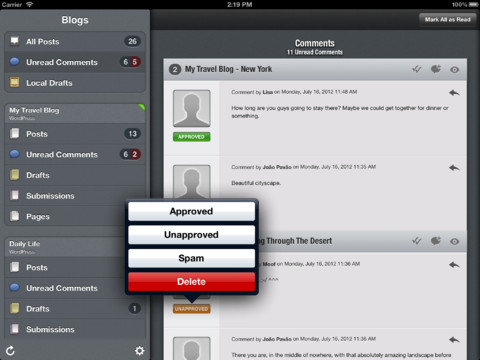The image size is (480, 360).
Task: Open Drafts under My Travel Blog
Action: pos(75,175)
